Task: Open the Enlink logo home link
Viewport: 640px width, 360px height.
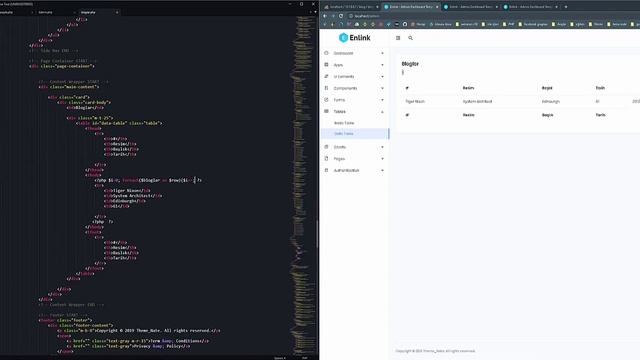Action: 354,38
